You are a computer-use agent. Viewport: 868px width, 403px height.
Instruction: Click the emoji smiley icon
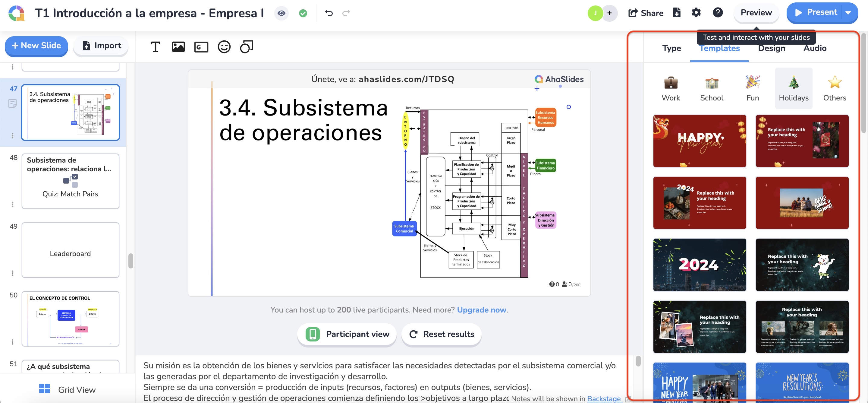(x=224, y=47)
